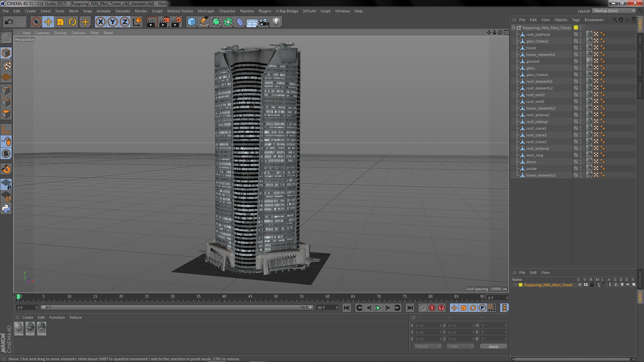
Task: Toggle visibility dots for glass object
Action: click(x=581, y=68)
